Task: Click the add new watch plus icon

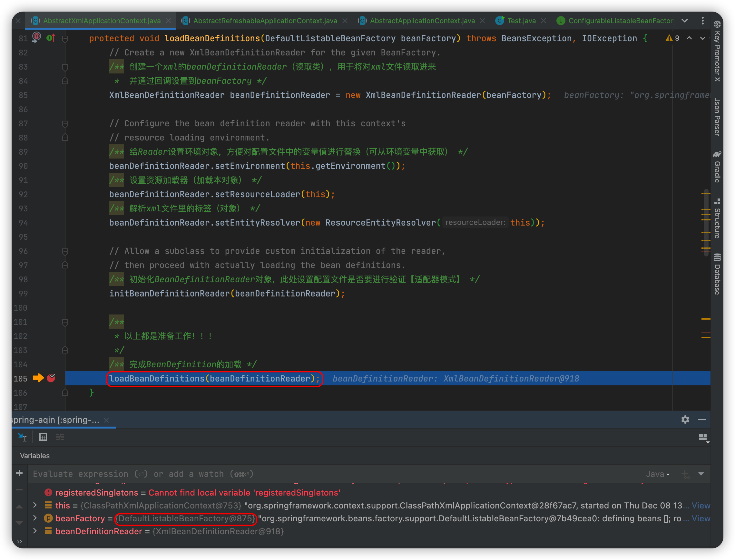Action: pyautogui.click(x=19, y=473)
